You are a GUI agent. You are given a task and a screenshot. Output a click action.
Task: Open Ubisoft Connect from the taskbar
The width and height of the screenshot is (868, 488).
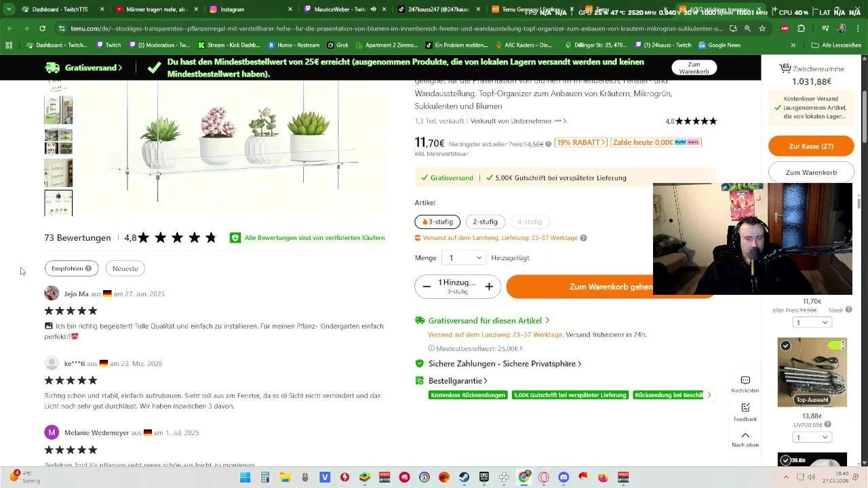(425, 477)
